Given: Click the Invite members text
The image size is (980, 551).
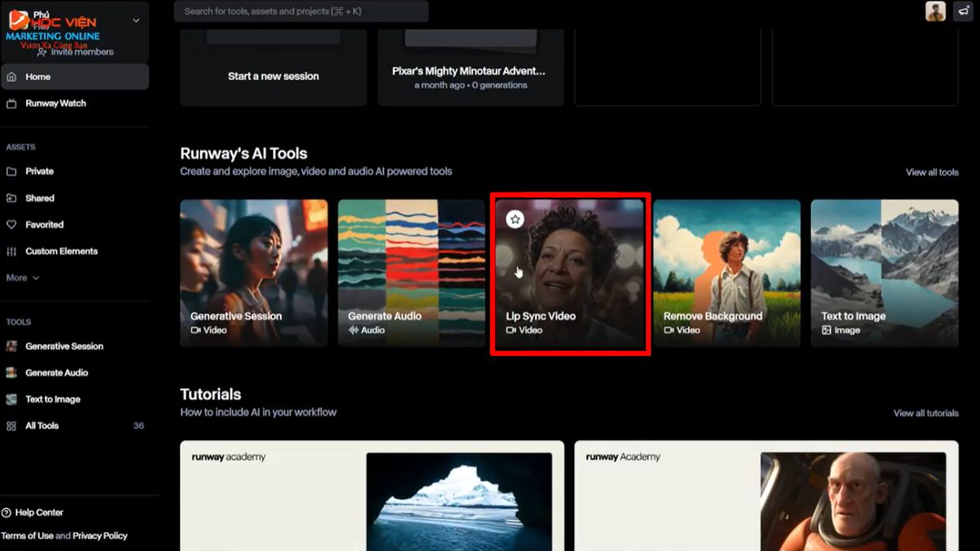Looking at the screenshot, I should coord(82,52).
